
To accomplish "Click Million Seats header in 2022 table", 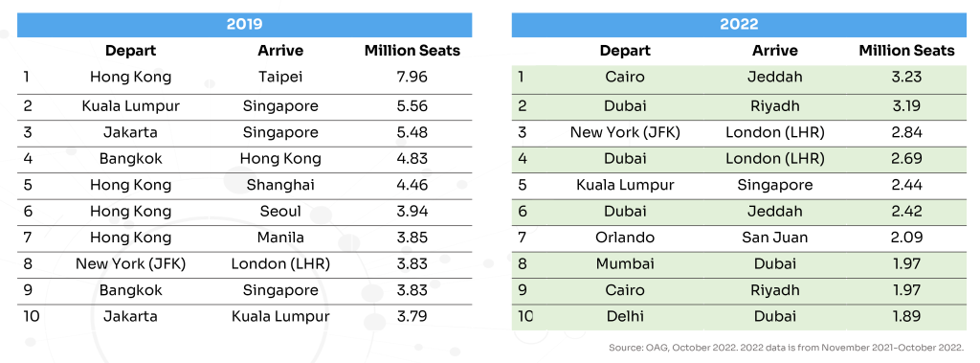I will click(x=907, y=51).
